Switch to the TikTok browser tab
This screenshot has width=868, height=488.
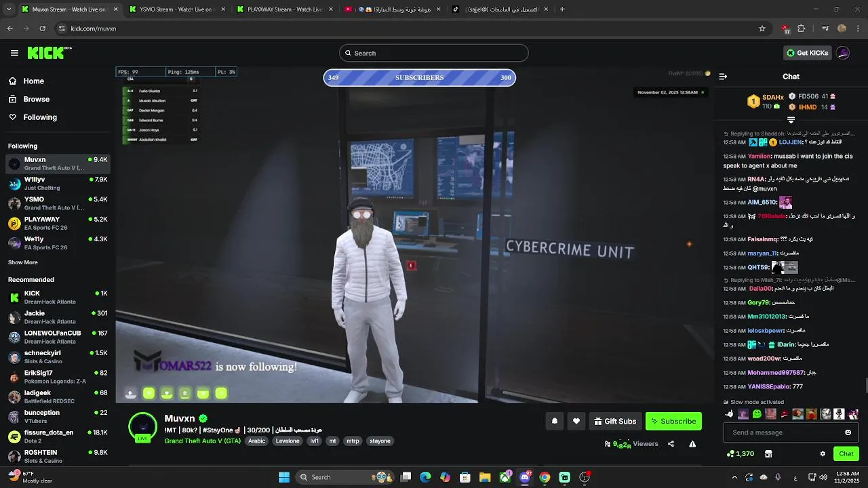point(499,9)
